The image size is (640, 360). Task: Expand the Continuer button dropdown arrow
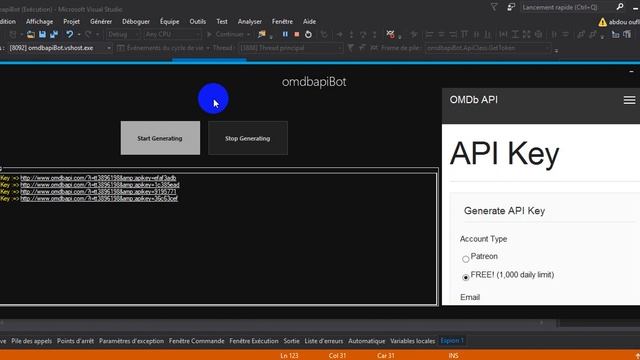click(248, 35)
